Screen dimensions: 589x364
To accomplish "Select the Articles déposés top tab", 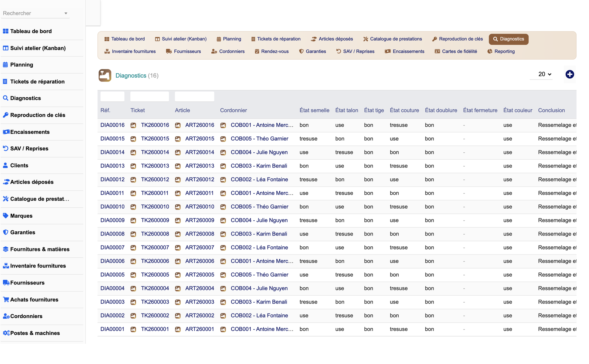I will coord(332,39).
